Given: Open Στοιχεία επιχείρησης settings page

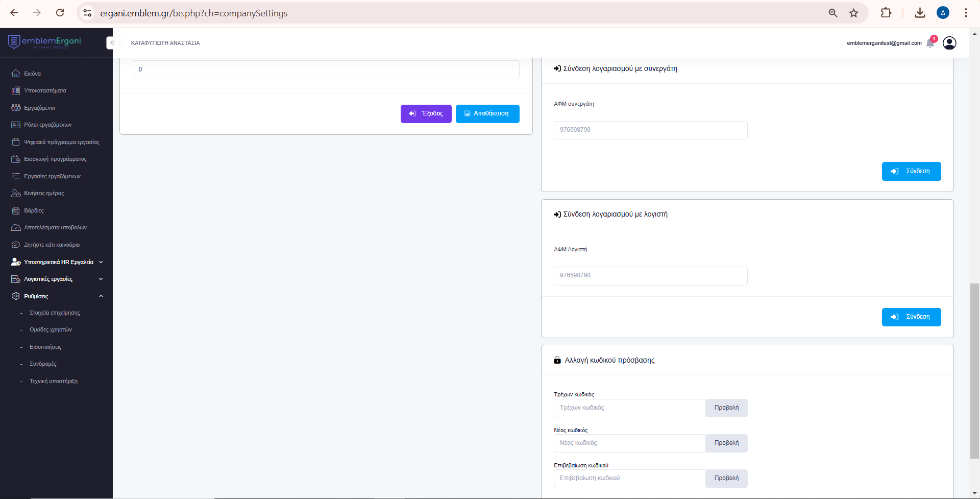Looking at the screenshot, I should (55, 313).
